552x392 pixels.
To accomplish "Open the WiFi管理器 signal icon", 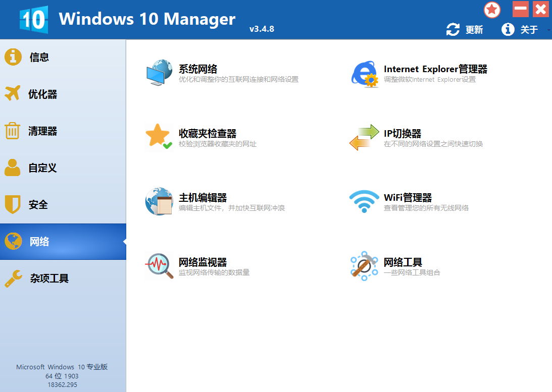I will pyautogui.click(x=364, y=201).
